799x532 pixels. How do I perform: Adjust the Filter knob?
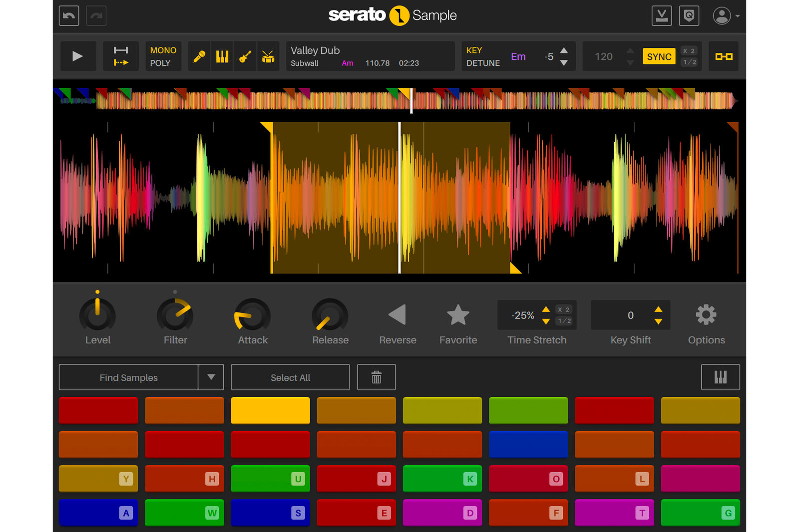point(175,315)
